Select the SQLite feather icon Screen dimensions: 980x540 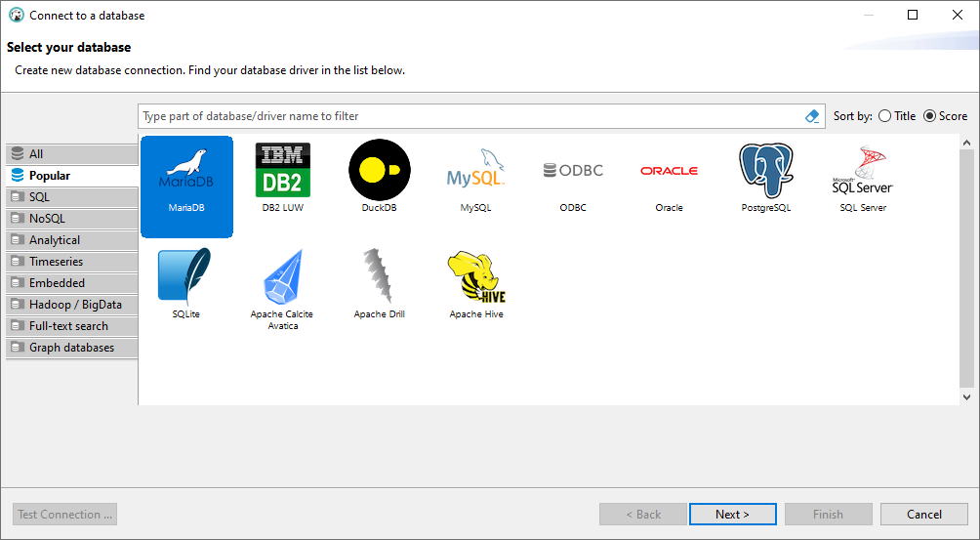click(185, 277)
